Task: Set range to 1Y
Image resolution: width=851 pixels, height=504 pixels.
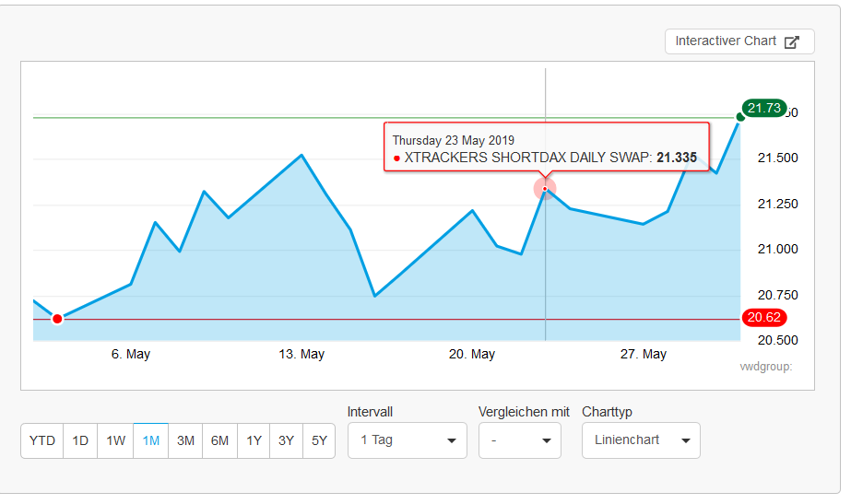Action: click(254, 440)
